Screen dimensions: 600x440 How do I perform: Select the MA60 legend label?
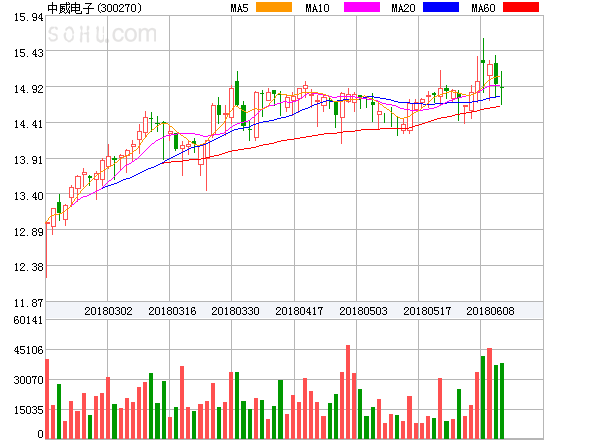tap(483, 8)
